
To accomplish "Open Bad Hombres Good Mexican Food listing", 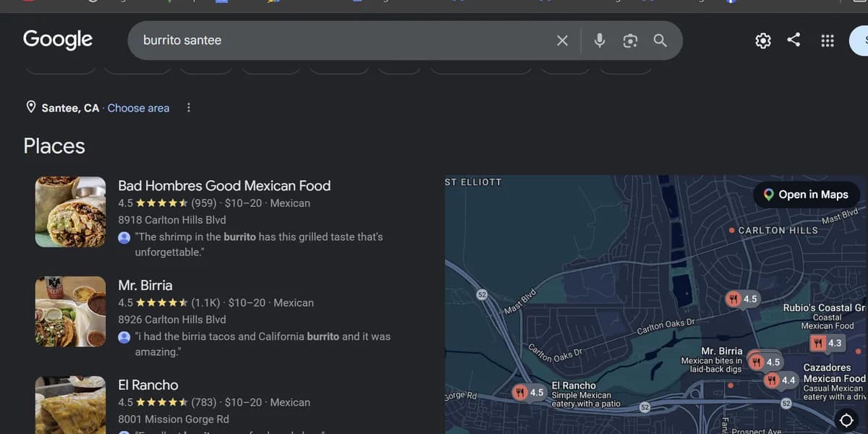I will click(x=224, y=186).
